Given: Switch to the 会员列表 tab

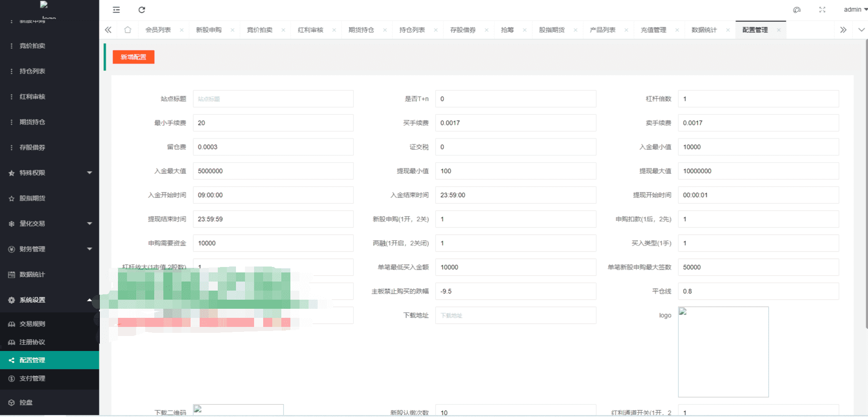Looking at the screenshot, I should [x=158, y=30].
